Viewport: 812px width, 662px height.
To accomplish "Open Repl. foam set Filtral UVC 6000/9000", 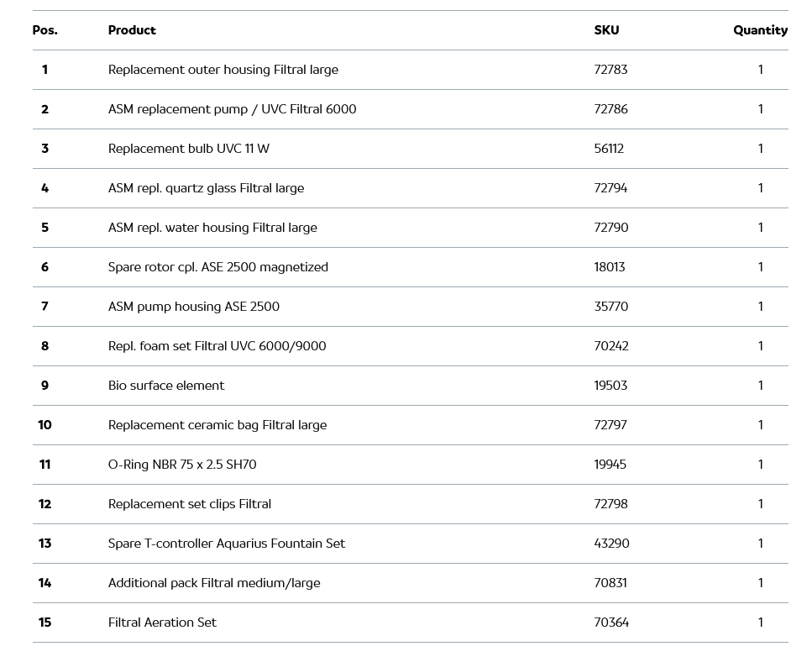I will click(x=217, y=346).
